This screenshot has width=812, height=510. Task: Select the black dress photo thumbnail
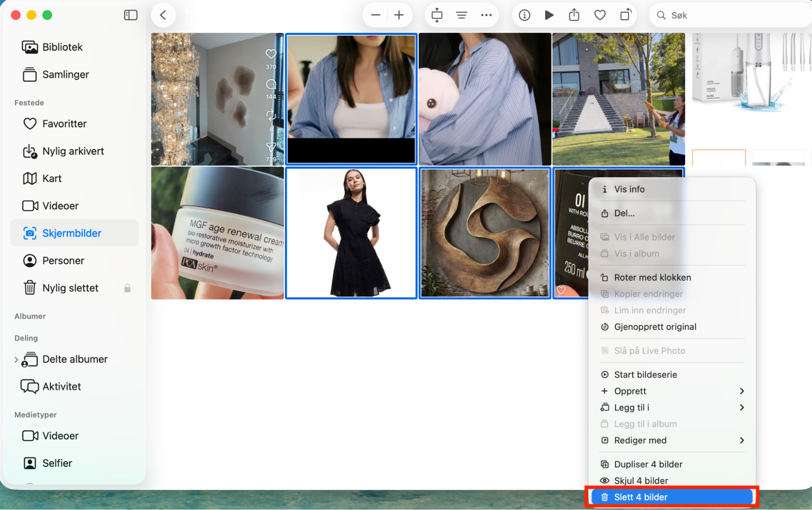(x=351, y=233)
